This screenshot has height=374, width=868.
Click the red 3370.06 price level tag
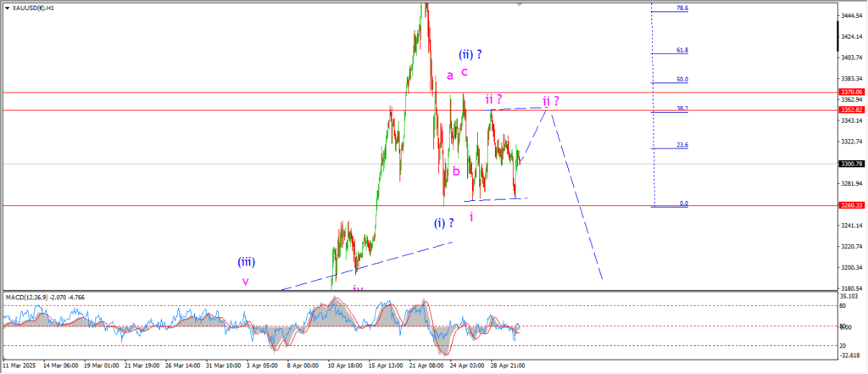[852, 92]
